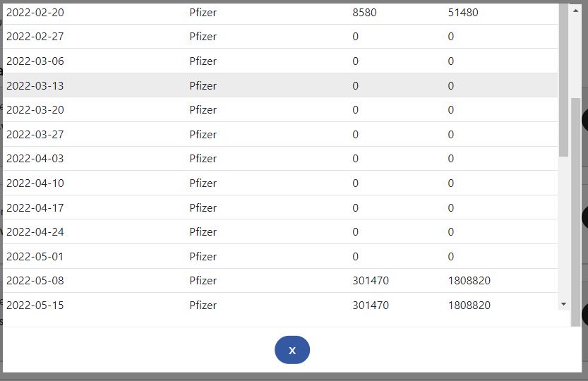Click Pfizer in the 2022-04-10 row
588x381 pixels.
point(203,183)
